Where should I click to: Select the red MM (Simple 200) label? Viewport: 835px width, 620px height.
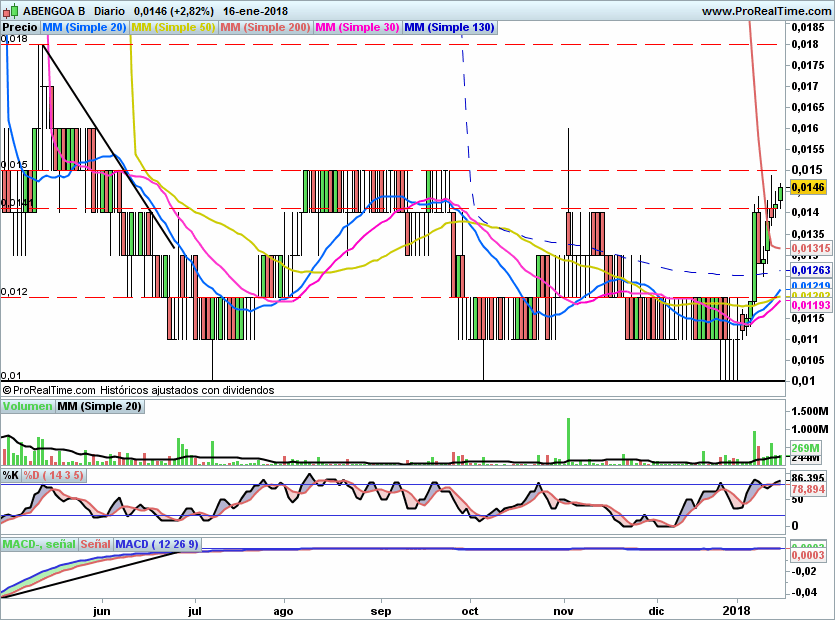click(x=265, y=27)
